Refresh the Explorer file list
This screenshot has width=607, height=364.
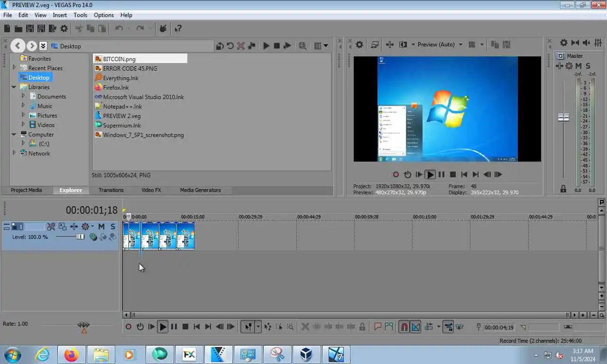pyautogui.click(x=230, y=46)
